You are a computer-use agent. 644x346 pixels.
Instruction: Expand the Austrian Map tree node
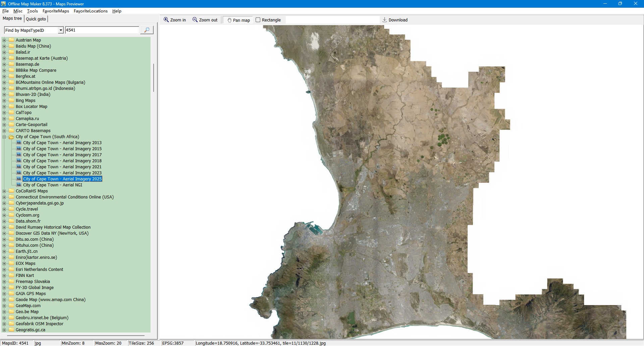4,40
